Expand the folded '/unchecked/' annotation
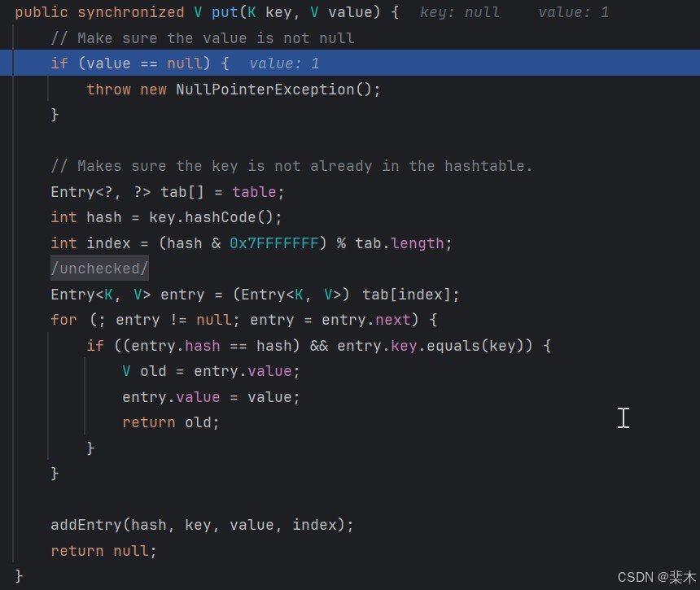 (99, 269)
